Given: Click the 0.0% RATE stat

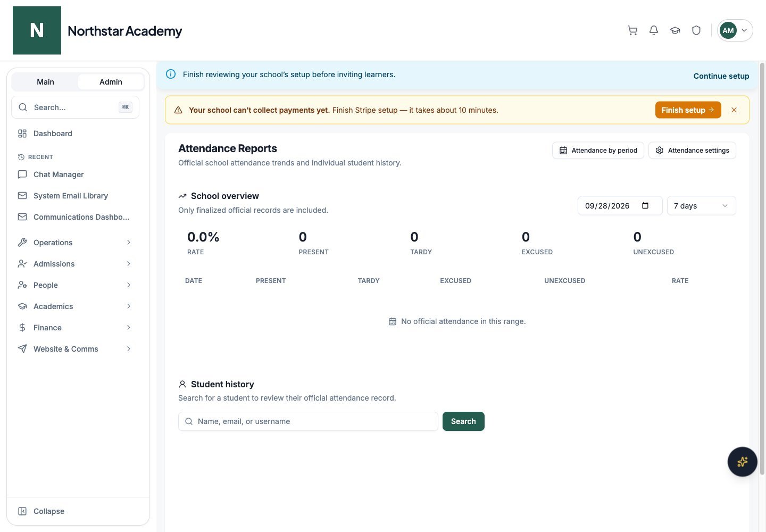Looking at the screenshot, I should [x=203, y=243].
